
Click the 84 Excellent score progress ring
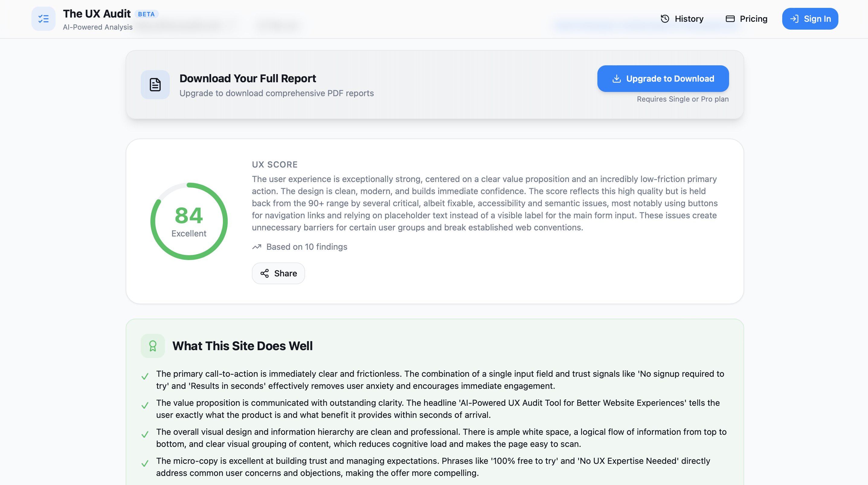[189, 221]
